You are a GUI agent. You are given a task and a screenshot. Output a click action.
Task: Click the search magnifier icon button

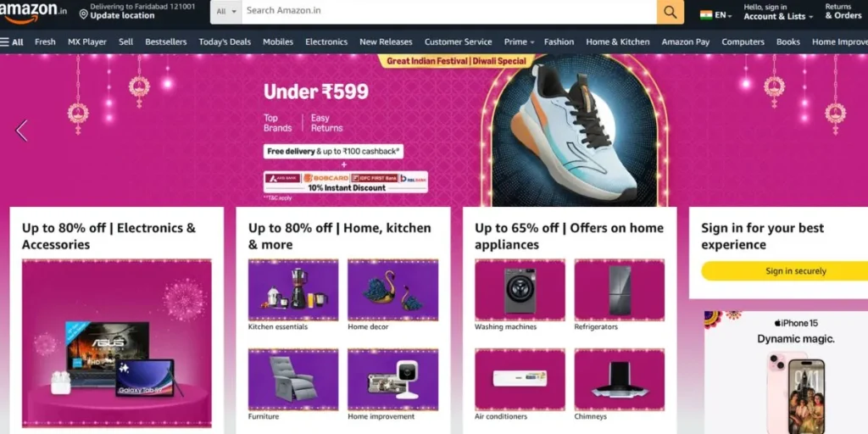click(x=670, y=12)
